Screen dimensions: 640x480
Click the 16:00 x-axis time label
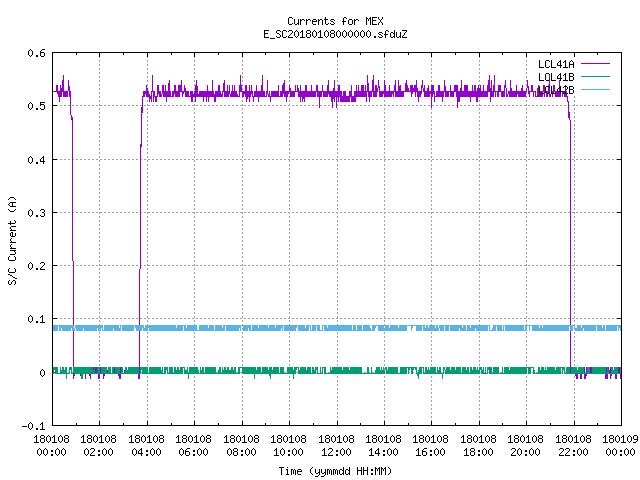click(430, 452)
